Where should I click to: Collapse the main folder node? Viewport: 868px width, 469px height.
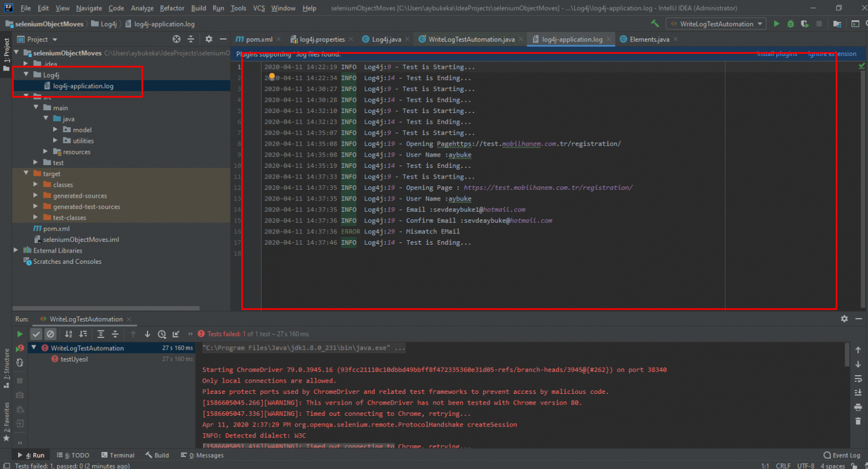[x=36, y=107]
